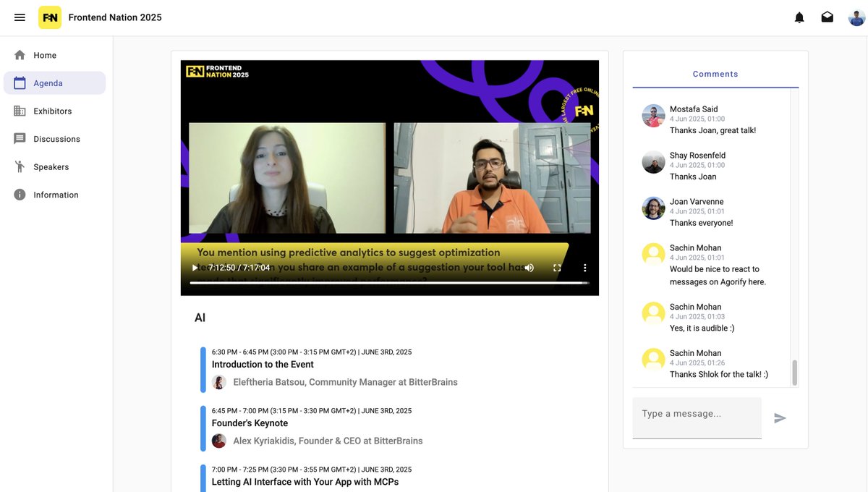868x492 pixels.
Task: Click Alex Kyriakidis, Founder & CEO name
Action: [328, 441]
